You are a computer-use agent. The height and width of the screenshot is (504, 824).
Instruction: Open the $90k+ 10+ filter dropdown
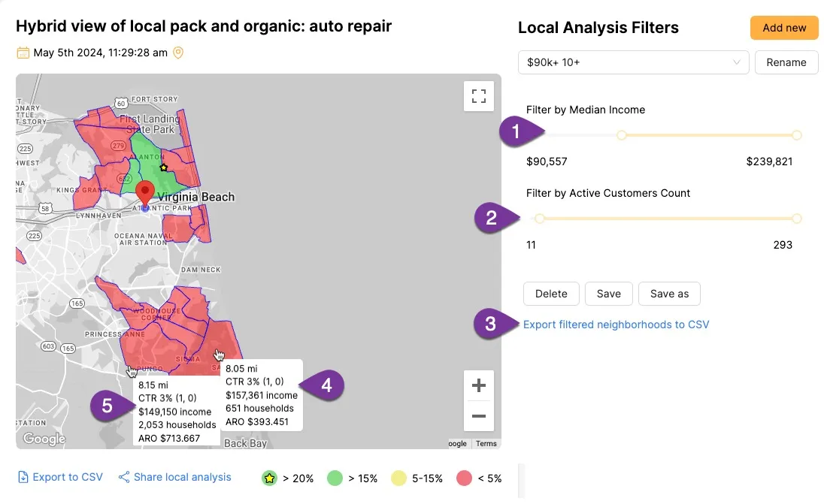pyautogui.click(x=633, y=62)
